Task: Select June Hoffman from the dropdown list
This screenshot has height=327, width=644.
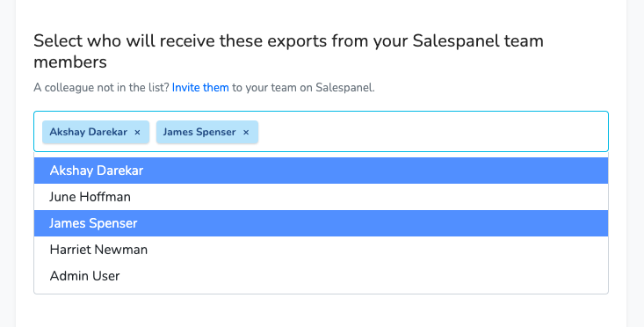Action: point(321,197)
